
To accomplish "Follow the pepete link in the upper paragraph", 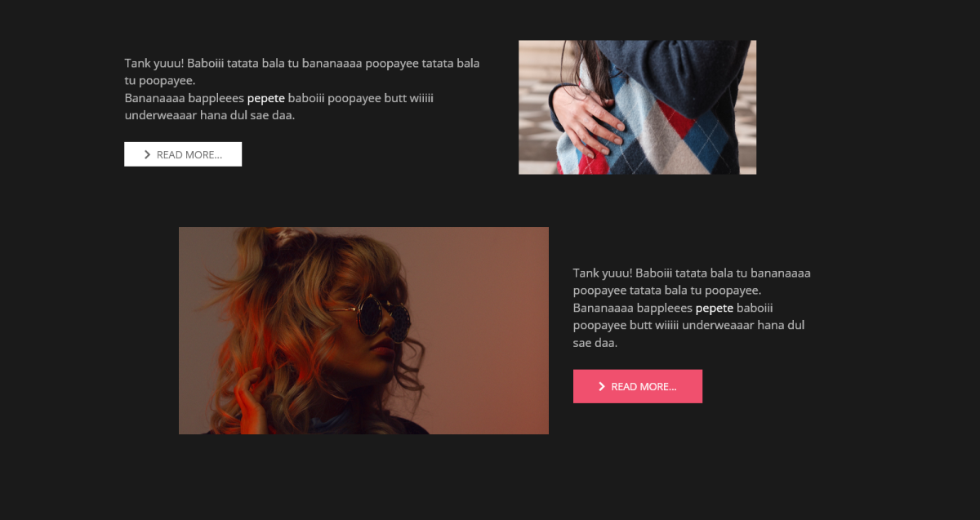I will click(266, 98).
